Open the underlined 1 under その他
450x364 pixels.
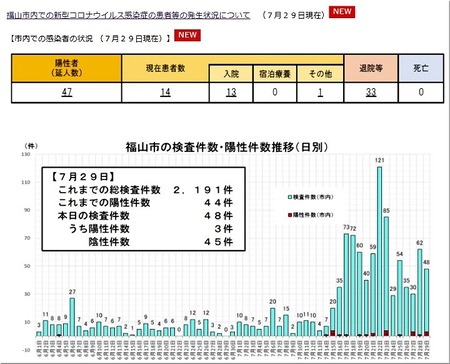pyautogui.click(x=320, y=92)
